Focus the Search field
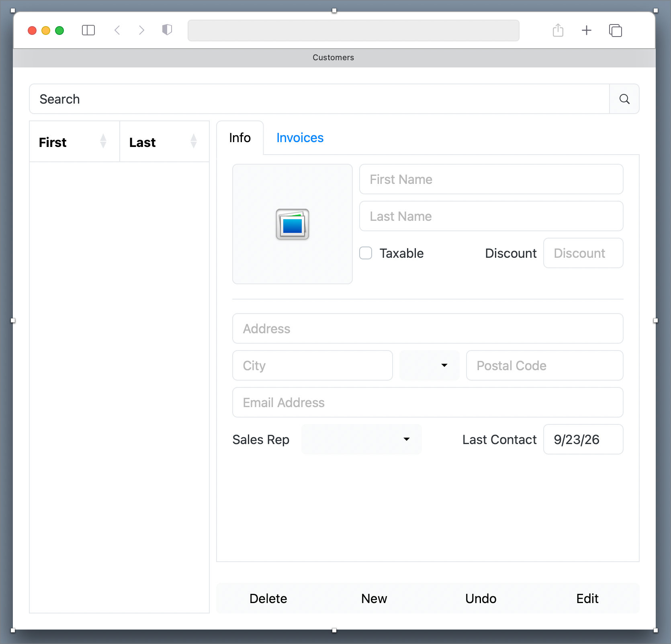The height and width of the screenshot is (644, 671). coord(319,99)
